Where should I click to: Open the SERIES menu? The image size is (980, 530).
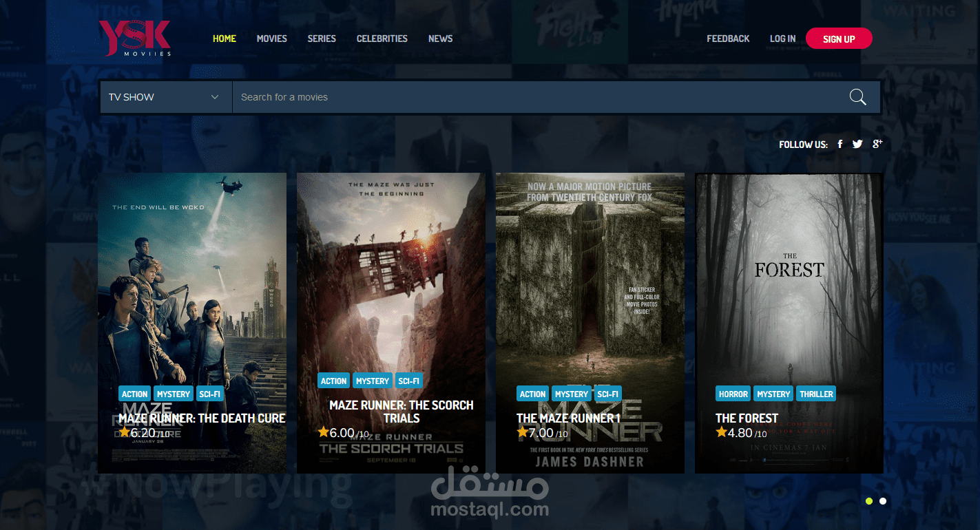click(x=322, y=39)
